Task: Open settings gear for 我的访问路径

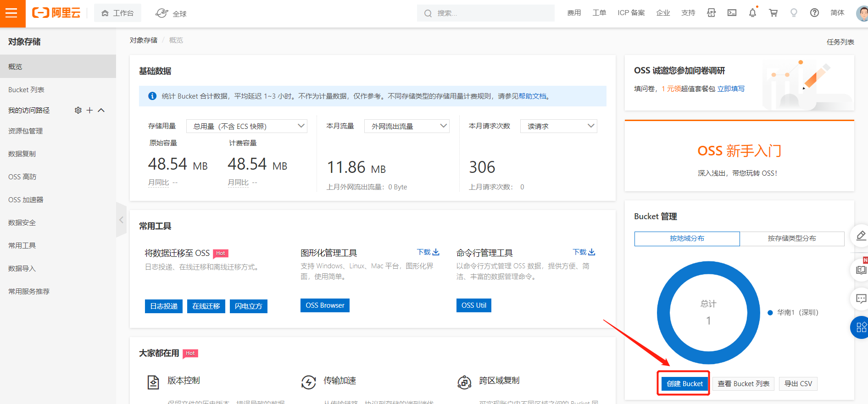Action: [x=78, y=110]
